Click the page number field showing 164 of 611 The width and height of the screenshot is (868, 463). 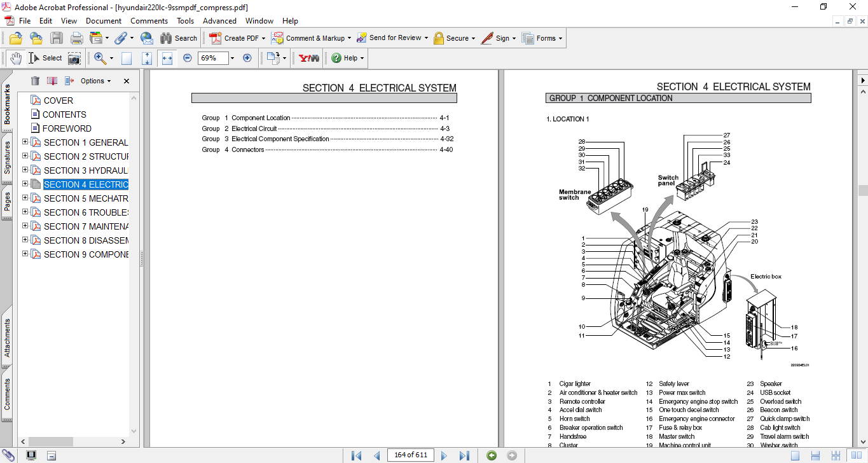pos(410,455)
